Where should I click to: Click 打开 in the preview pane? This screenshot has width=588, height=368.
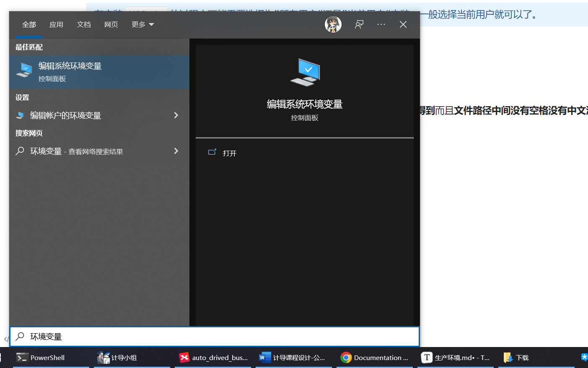pos(229,153)
